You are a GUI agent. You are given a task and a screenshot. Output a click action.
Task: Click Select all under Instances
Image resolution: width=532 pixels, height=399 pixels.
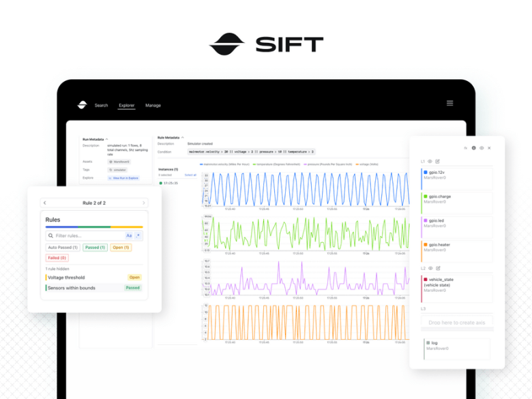pyautogui.click(x=190, y=175)
